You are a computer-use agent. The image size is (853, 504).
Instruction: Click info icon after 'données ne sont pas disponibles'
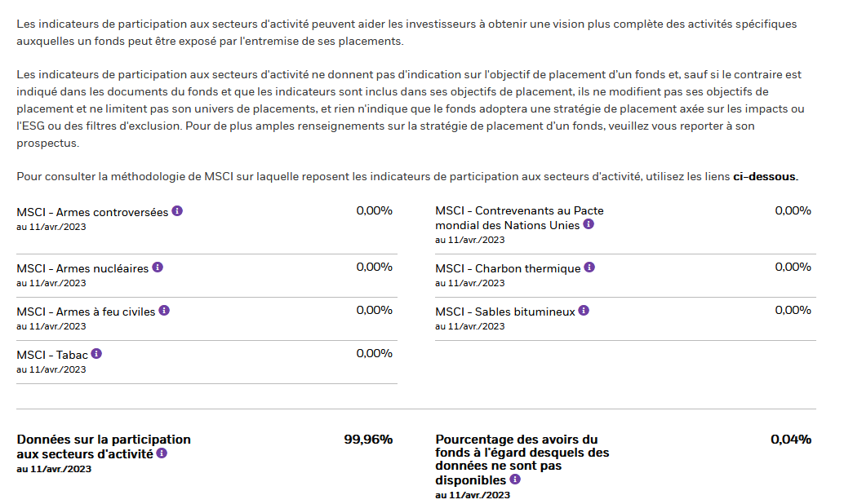click(515, 479)
